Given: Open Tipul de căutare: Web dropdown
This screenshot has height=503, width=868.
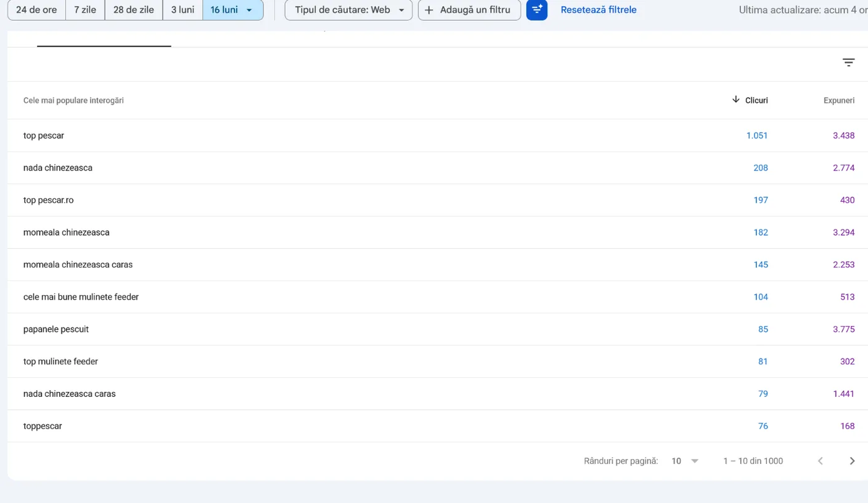Looking at the screenshot, I should (348, 10).
